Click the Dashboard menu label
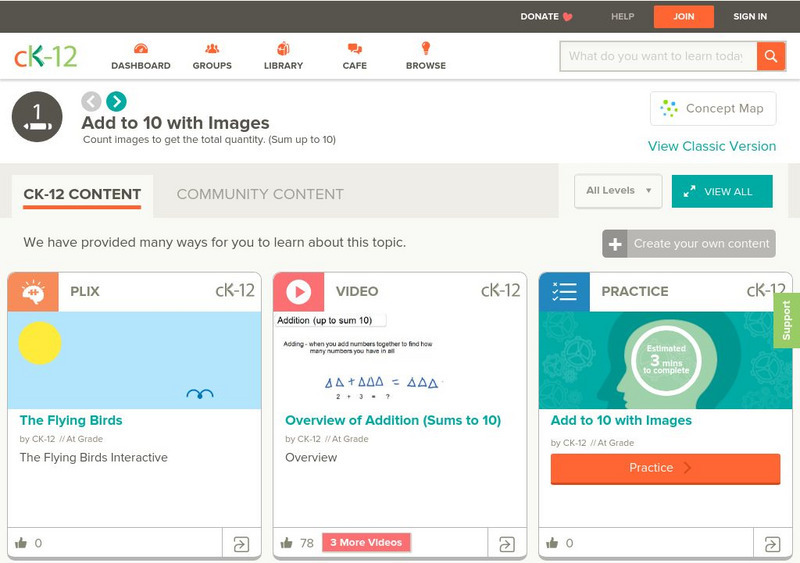Screen dimensions: 800x563 tap(141, 66)
